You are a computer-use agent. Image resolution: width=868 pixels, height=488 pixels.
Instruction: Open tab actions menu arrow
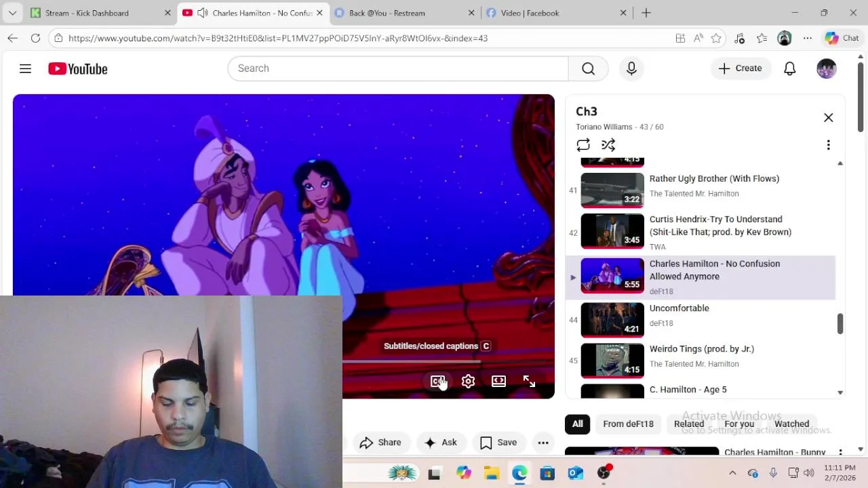point(12,13)
